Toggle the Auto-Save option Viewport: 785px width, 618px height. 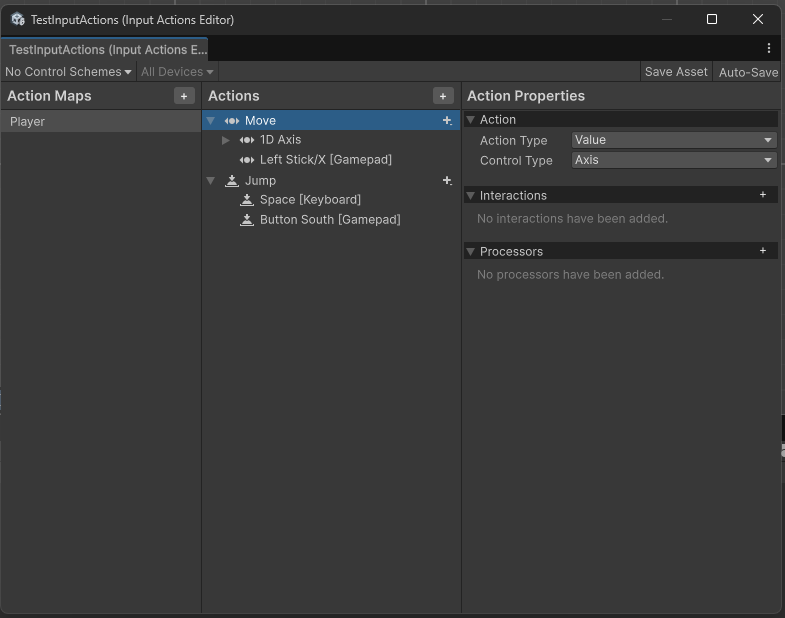click(747, 72)
